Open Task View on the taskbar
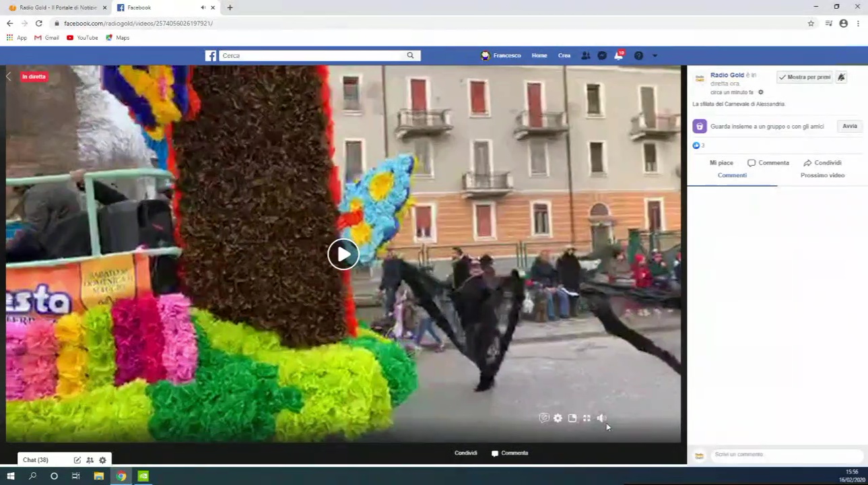Viewport: 868px width, 485px height. 75,476
